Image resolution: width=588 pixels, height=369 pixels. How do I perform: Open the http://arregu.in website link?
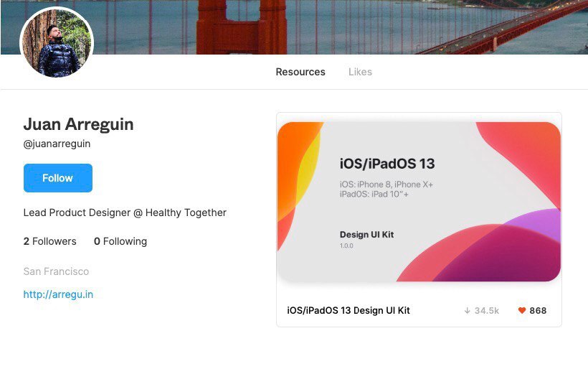point(58,294)
